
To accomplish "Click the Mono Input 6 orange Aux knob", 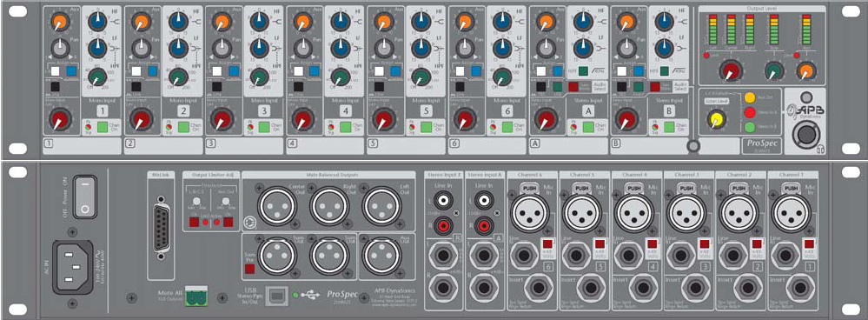I will pyautogui.click(x=465, y=22).
